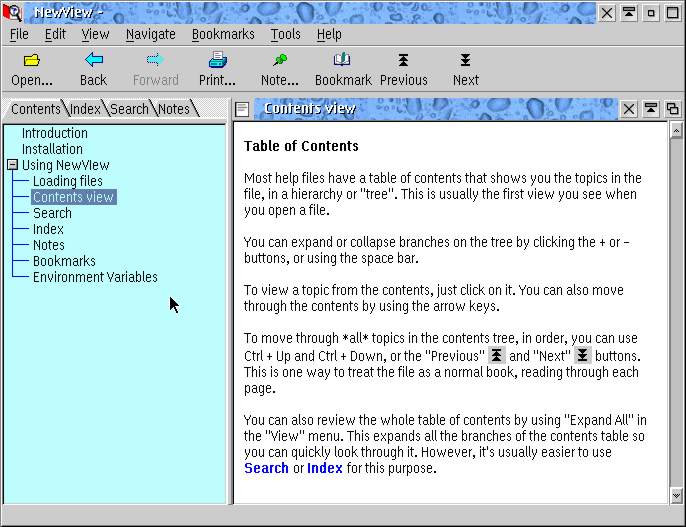Open the View menu
Screen dimensions: 686x527
(x=95, y=34)
